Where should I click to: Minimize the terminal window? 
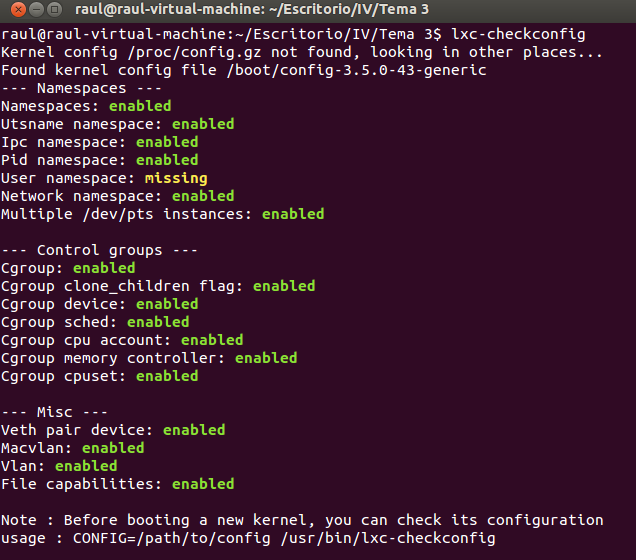[36, 9]
